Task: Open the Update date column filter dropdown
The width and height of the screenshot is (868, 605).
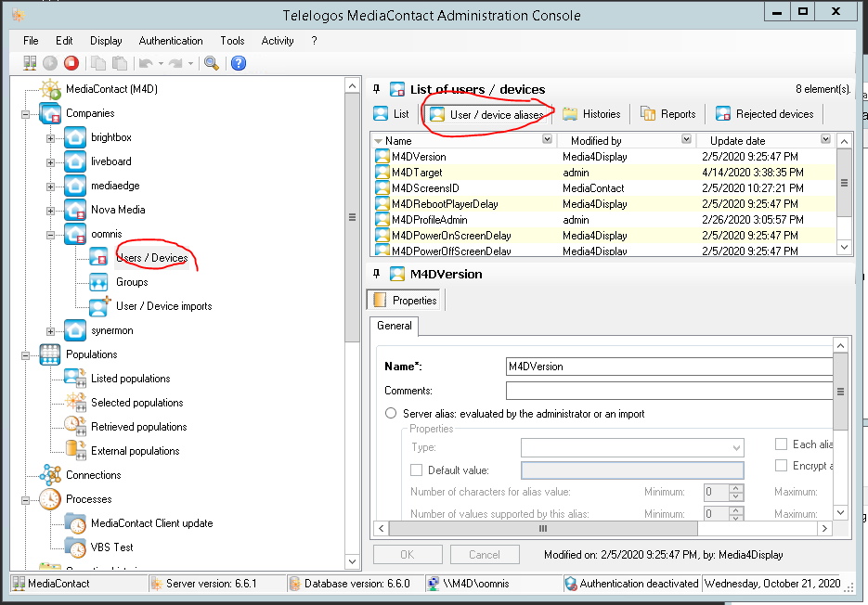Action: point(825,139)
